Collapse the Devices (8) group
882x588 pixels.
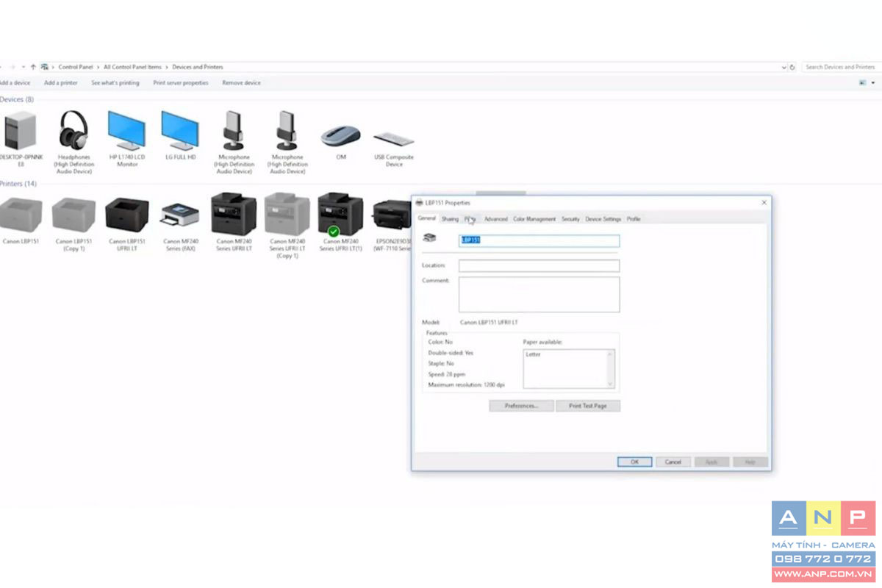point(16,99)
